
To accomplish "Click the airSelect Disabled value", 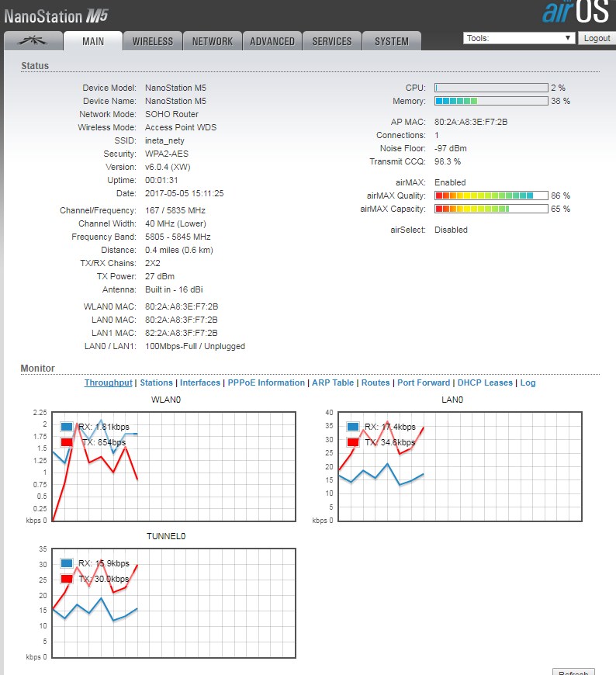I will [451, 230].
